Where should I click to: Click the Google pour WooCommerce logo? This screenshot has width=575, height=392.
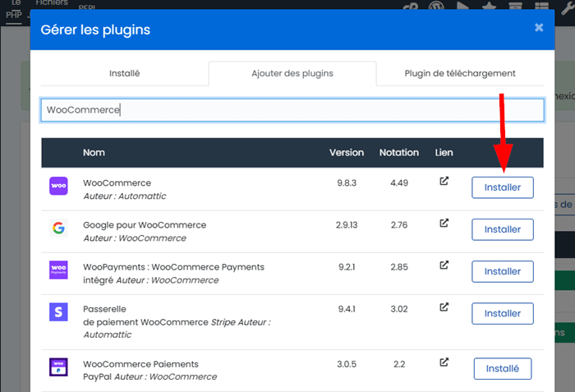pyautogui.click(x=58, y=228)
